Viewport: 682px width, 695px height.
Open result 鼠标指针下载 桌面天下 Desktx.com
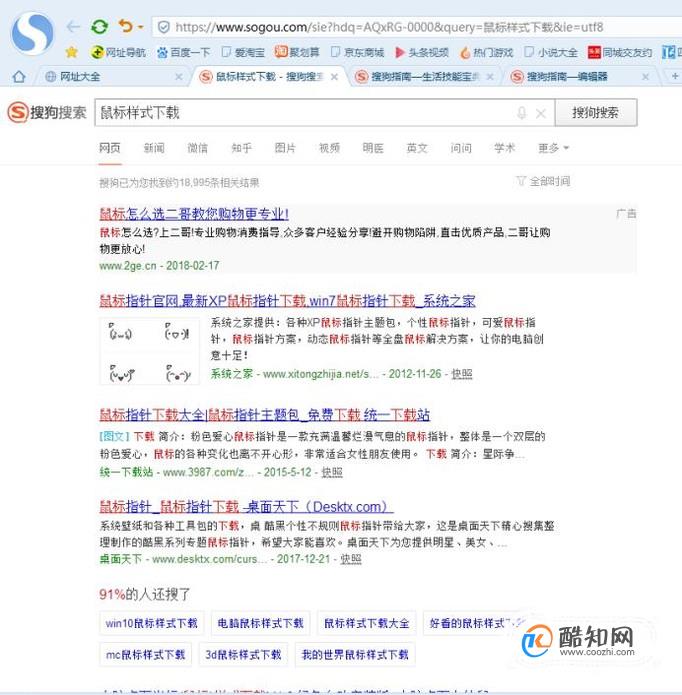(x=246, y=507)
